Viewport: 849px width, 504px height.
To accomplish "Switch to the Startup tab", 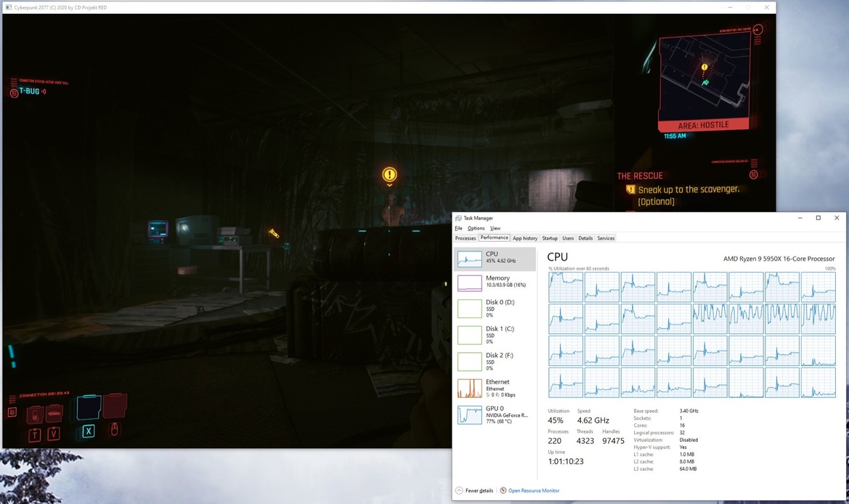I will [x=550, y=238].
